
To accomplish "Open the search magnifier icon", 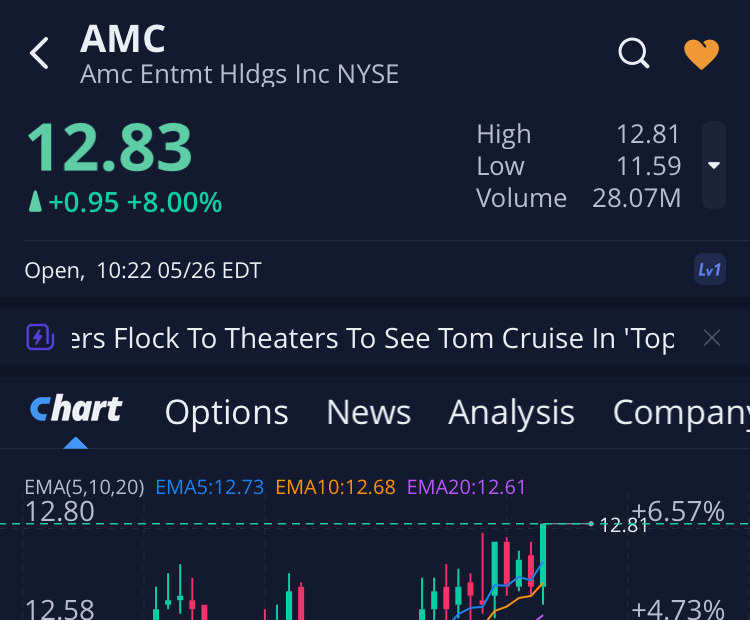I will tap(634, 53).
